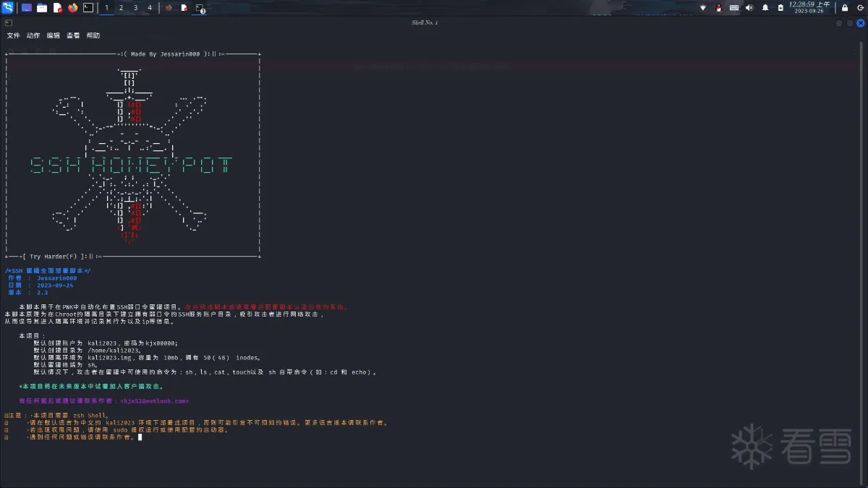Click the SSH HONEYPOT ASCII title
Screen dimensions: 868x488
pos(132,166)
